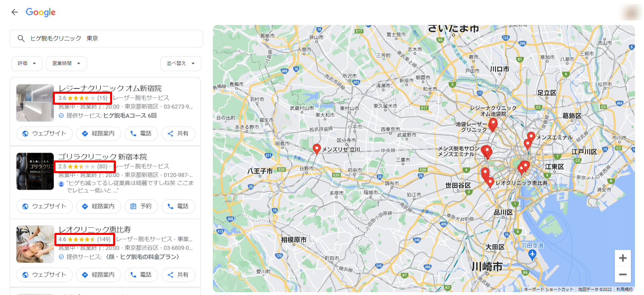644x295 pixels.
Task: Click the 池袋レーザークリニック map label
Action: [x=471, y=127]
